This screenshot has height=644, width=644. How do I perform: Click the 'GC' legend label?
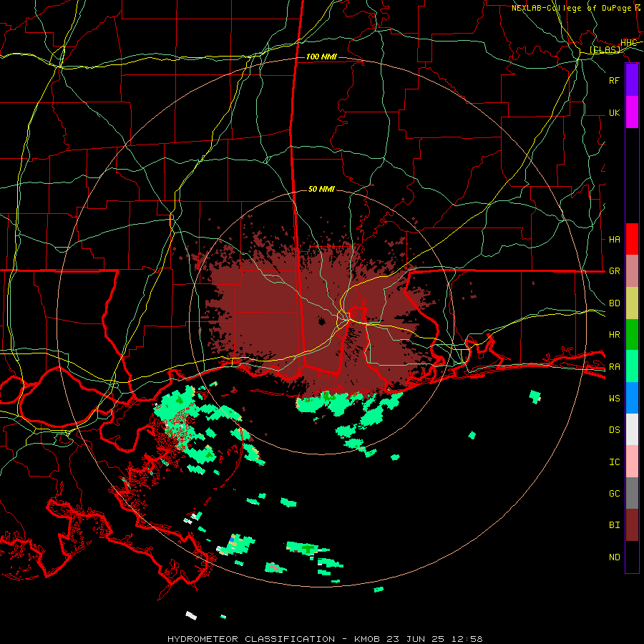click(614, 493)
